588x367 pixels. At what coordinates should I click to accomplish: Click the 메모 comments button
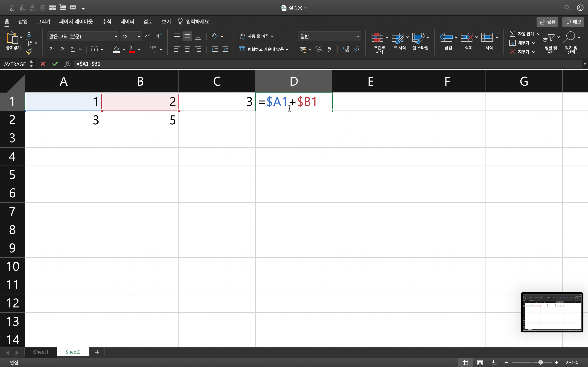tap(573, 22)
